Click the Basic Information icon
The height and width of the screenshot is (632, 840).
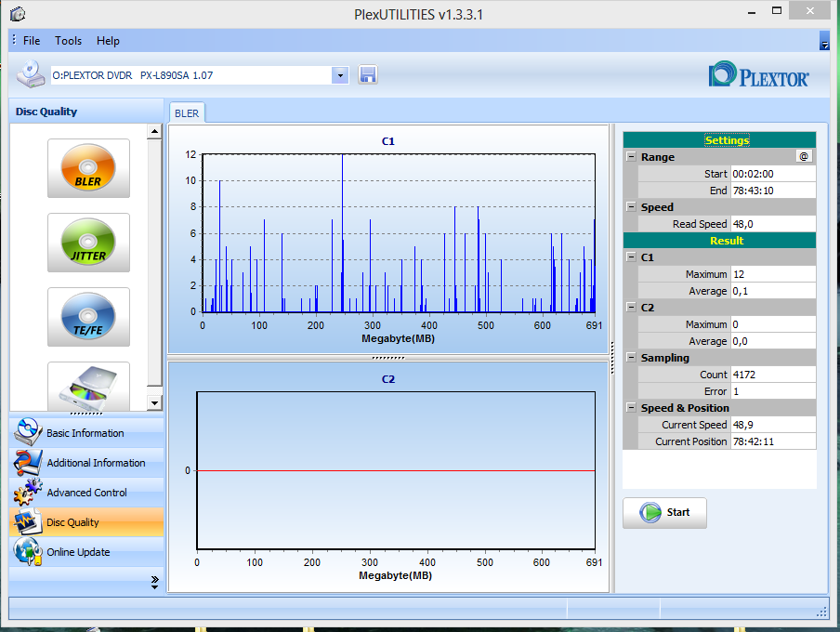point(28,432)
